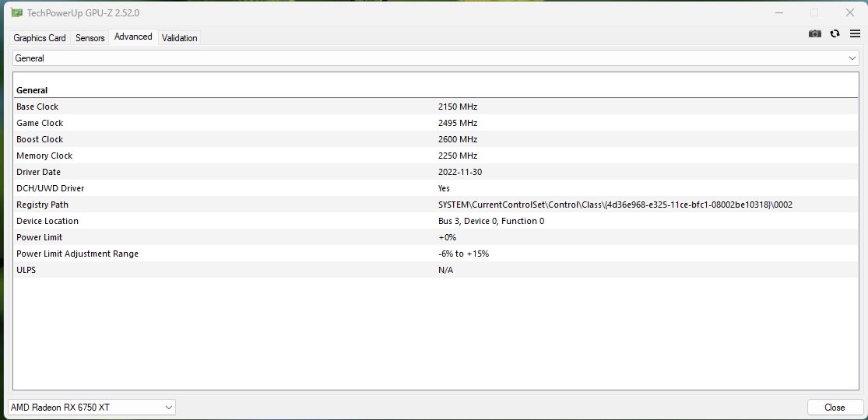
Task: Select the Device Location row label
Action: (47, 221)
